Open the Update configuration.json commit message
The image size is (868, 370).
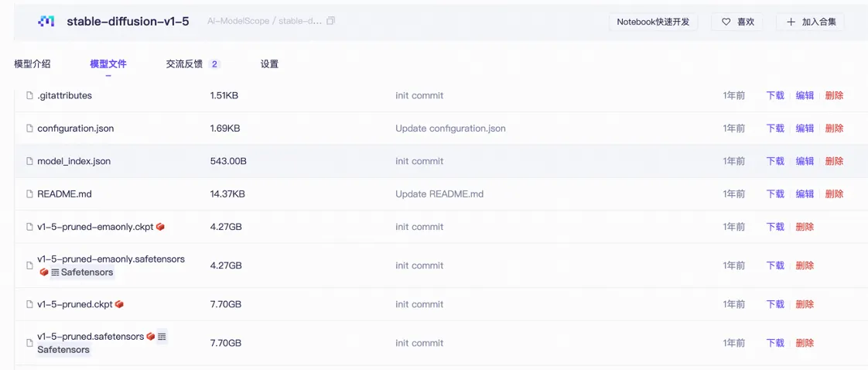[x=450, y=128]
